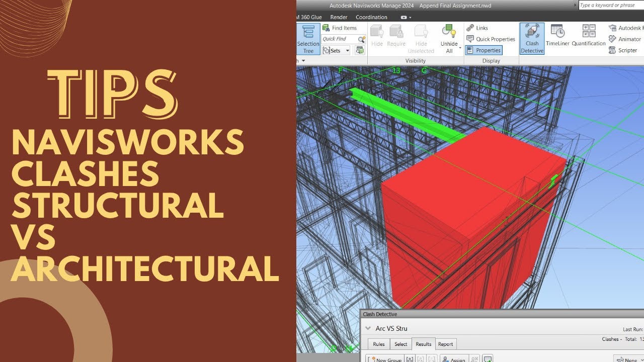Open the Scripter tool
644x362 pixels.
(x=623, y=50)
